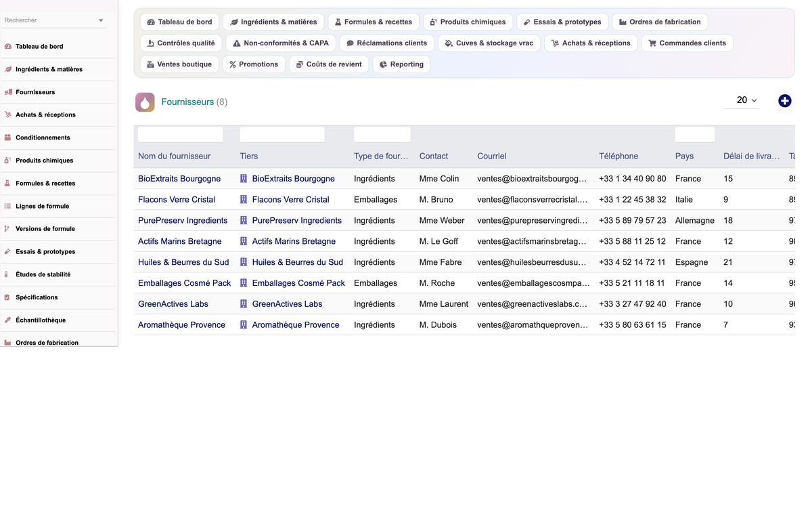Screen dimensions: 812x508
Task: Click the cart icon beside sidebar Achats & réceptions
Action: (8, 115)
